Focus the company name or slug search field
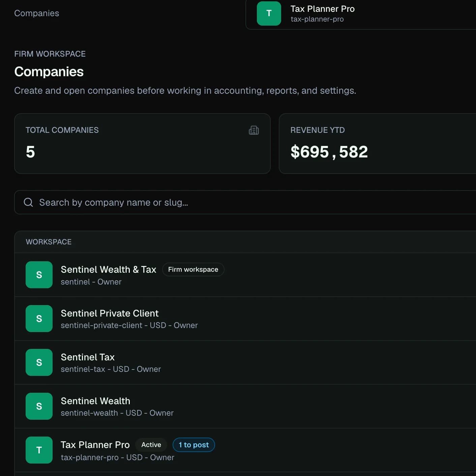Image resolution: width=476 pixels, height=476 pixels. [x=245, y=202]
